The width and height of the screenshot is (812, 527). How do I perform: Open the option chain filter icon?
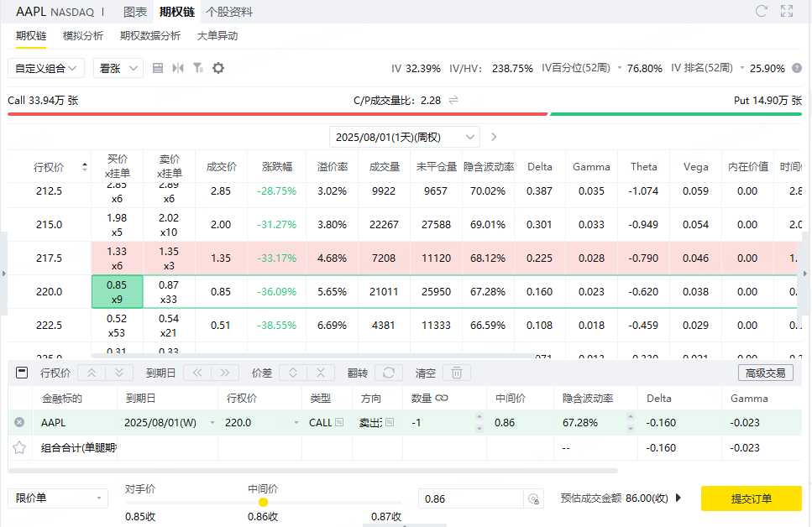pyautogui.click(x=198, y=68)
